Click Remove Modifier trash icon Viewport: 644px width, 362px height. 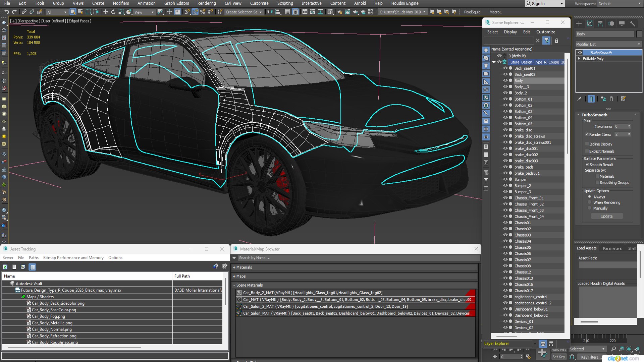[x=611, y=99]
